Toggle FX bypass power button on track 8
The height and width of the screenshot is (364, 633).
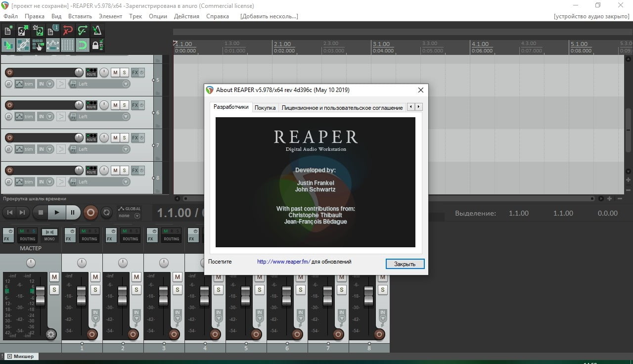(x=141, y=170)
